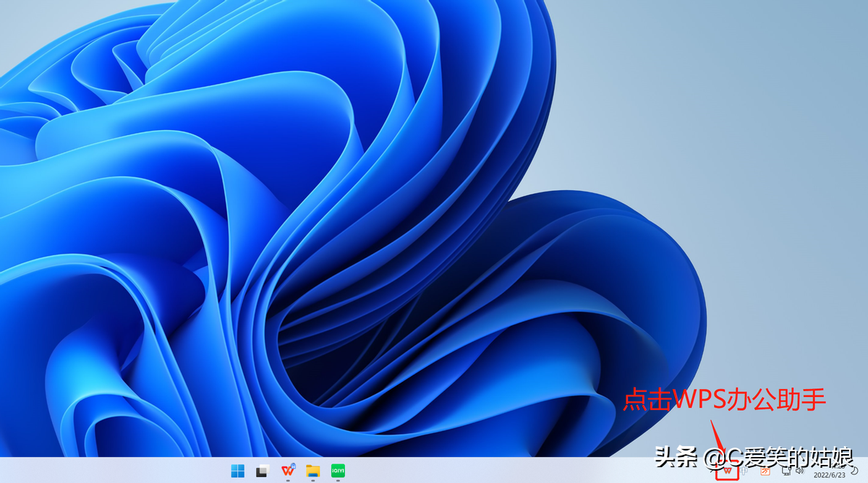
Task: Open the iQIYI app on the taskbar
Action: pos(338,471)
